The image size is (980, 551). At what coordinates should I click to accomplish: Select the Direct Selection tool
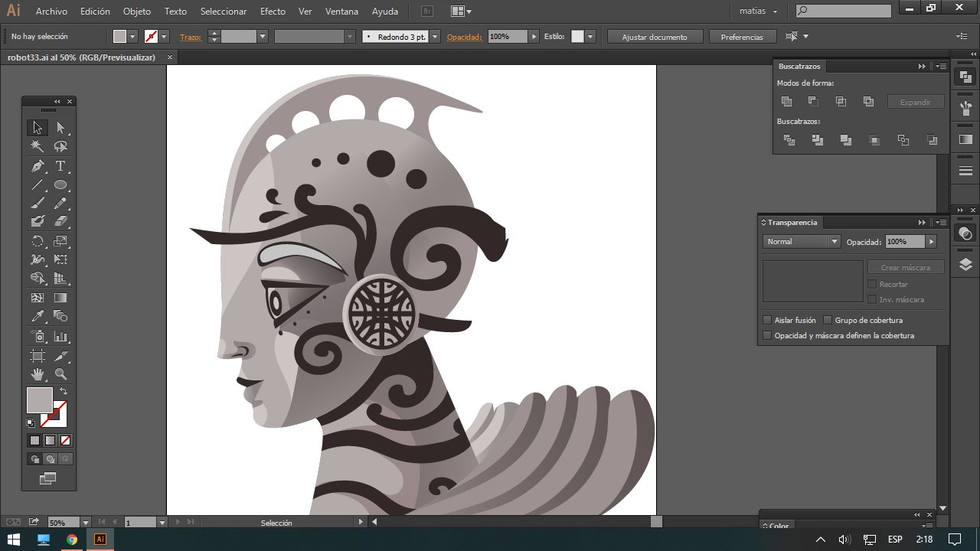coord(60,128)
